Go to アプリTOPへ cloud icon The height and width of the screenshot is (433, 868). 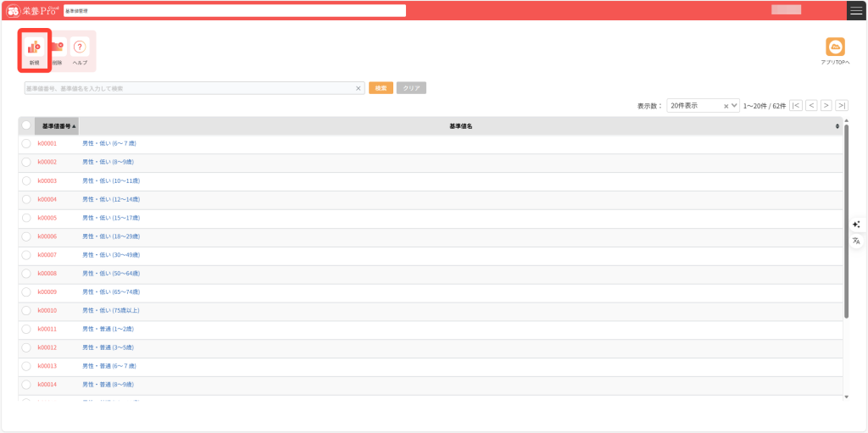point(835,47)
